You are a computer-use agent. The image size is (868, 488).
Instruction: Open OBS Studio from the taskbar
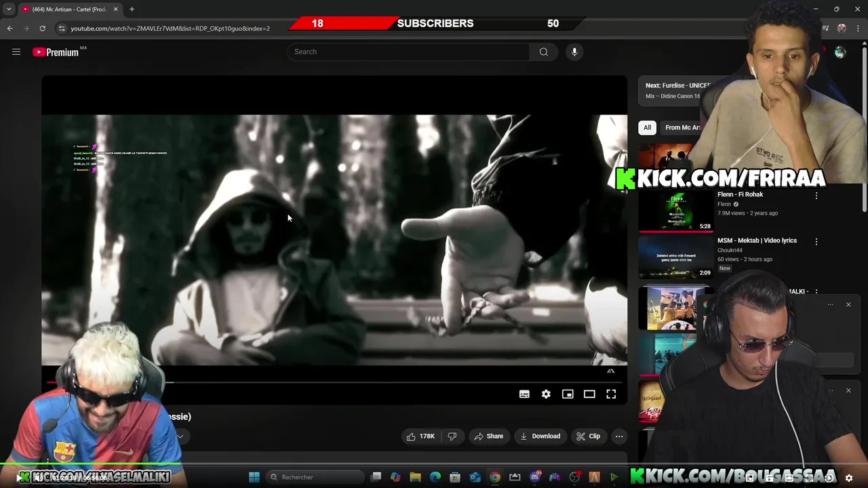click(575, 477)
